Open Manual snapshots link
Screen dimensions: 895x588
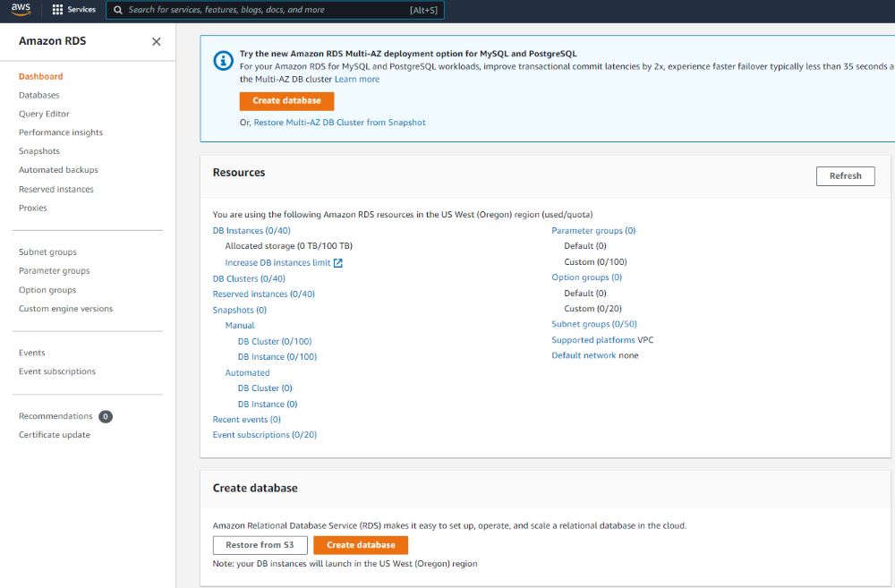[x=240, y=326]
